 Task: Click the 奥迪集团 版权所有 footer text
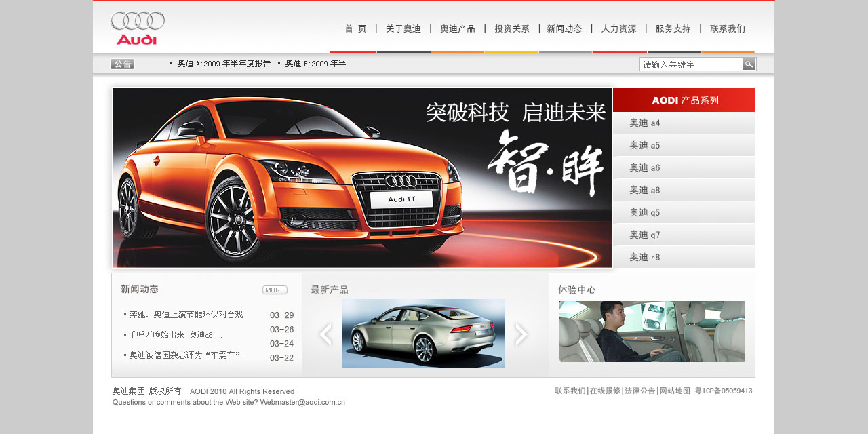pos(147,391)
